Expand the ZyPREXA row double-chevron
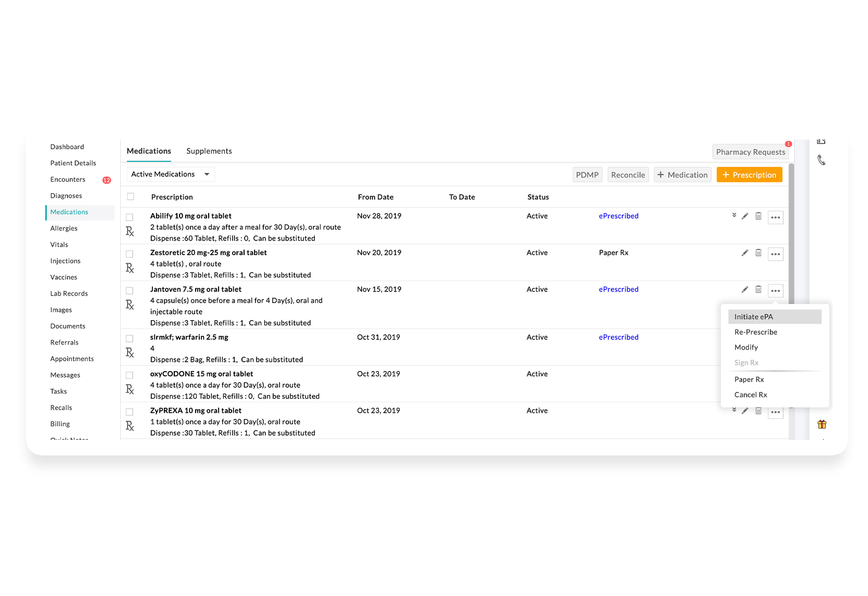This screenshot has height=596, width=868. tap(734, 410)
